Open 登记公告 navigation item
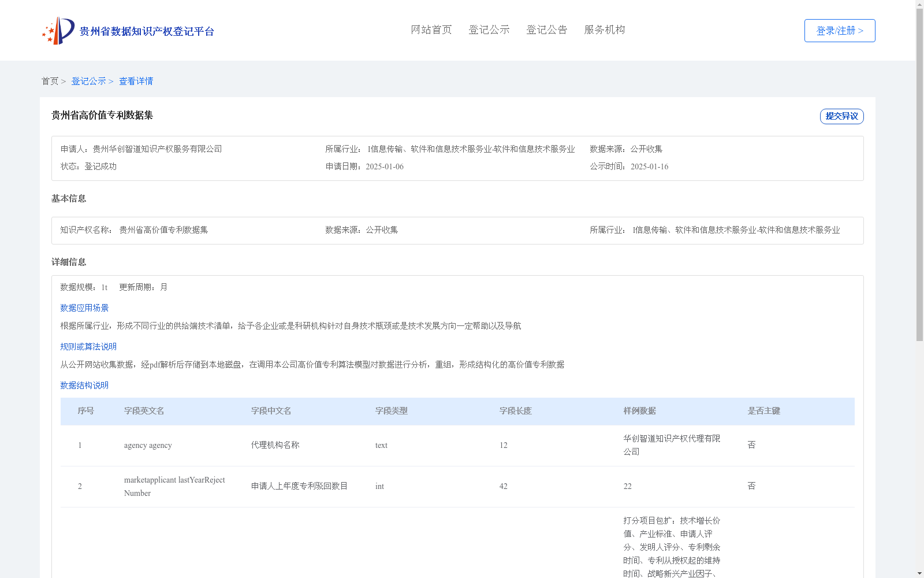 (x=547, y=29)
